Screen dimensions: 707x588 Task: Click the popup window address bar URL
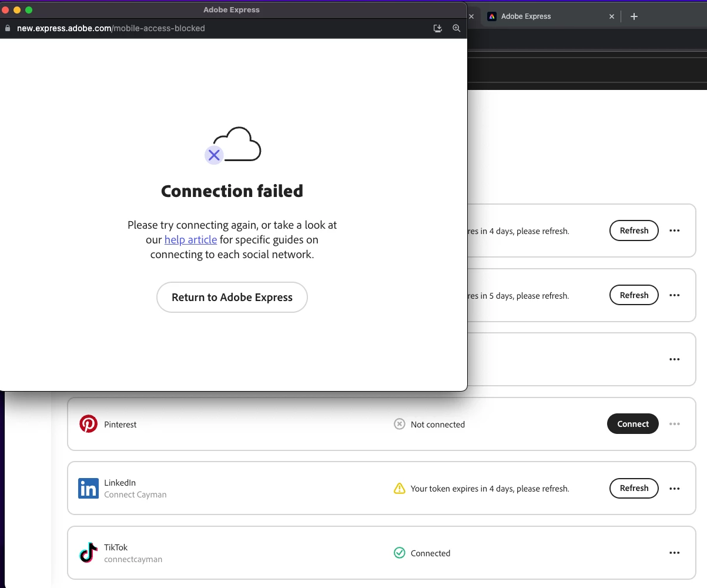pyautogui.click(x=111, y=28)
